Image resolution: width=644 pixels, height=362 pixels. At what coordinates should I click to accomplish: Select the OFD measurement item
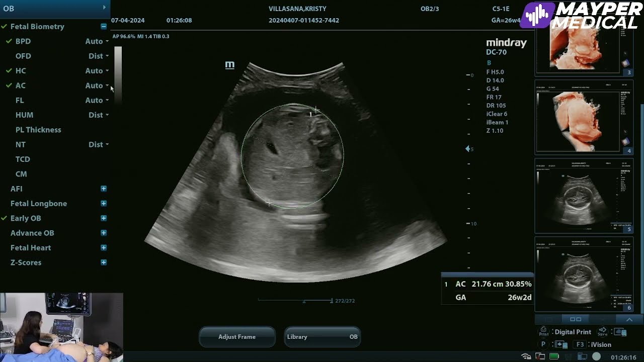(x=23, y=56)
